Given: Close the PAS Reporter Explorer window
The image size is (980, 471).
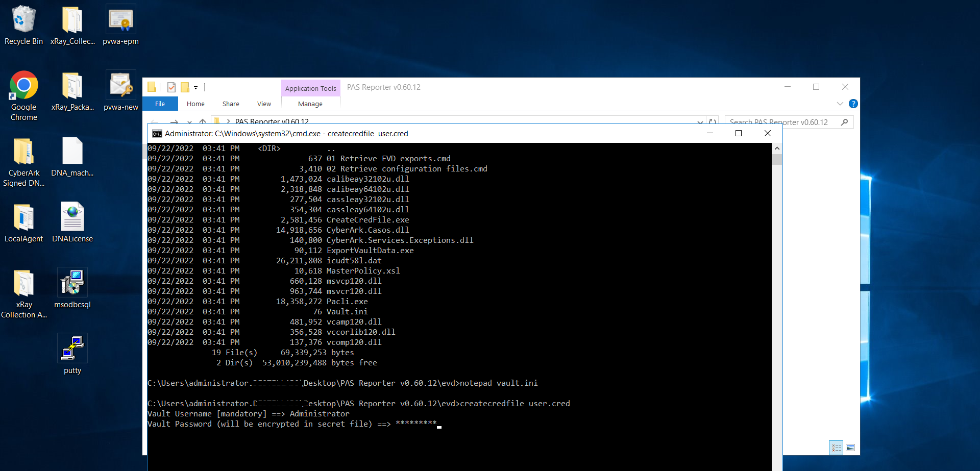Looking at the screenshot, I should pyautogui.click(x=845, y=87).
